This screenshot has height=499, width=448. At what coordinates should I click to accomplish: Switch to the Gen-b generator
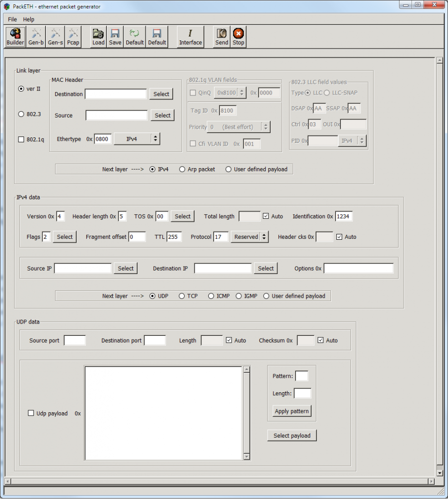pos(36,37)
